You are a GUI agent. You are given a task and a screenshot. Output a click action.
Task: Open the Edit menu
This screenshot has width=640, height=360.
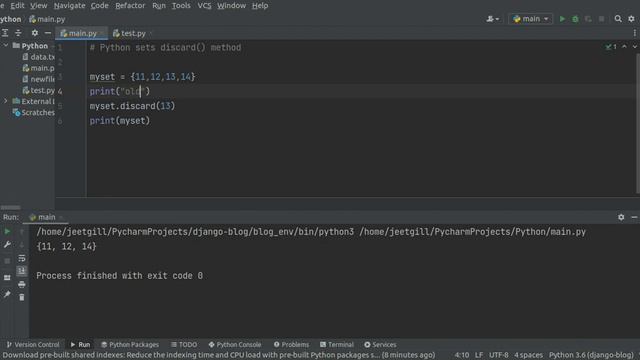tap(17, 6)
